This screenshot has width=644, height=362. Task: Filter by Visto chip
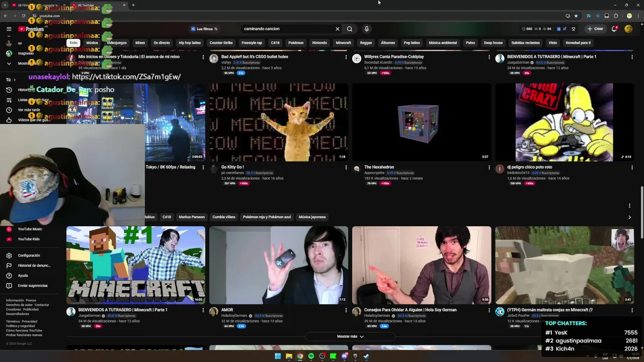tap(552, 43)
